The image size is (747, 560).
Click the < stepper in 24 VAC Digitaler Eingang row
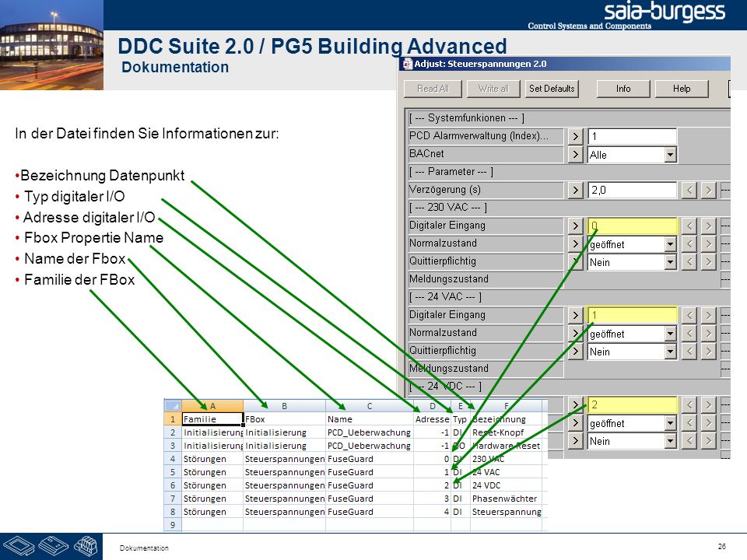click(689, 315)
